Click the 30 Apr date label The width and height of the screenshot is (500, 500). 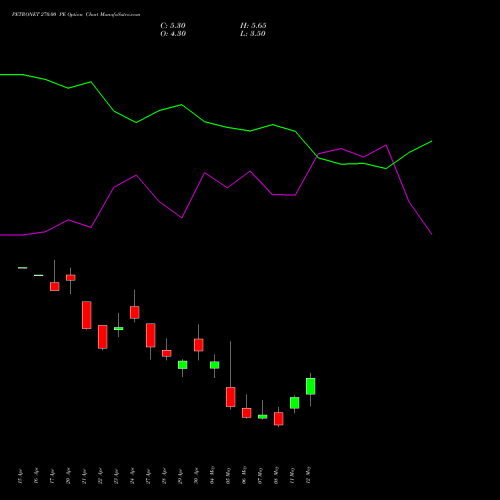click(x=196, y=476)
